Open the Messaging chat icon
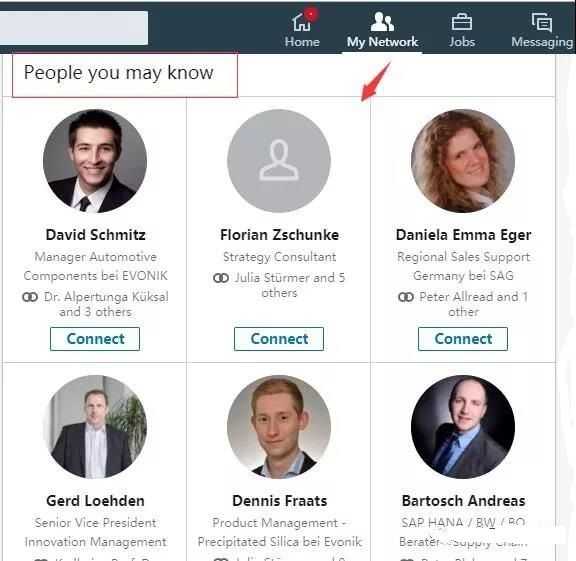Viewport: 576px width, 561px height. click(542, 22)
